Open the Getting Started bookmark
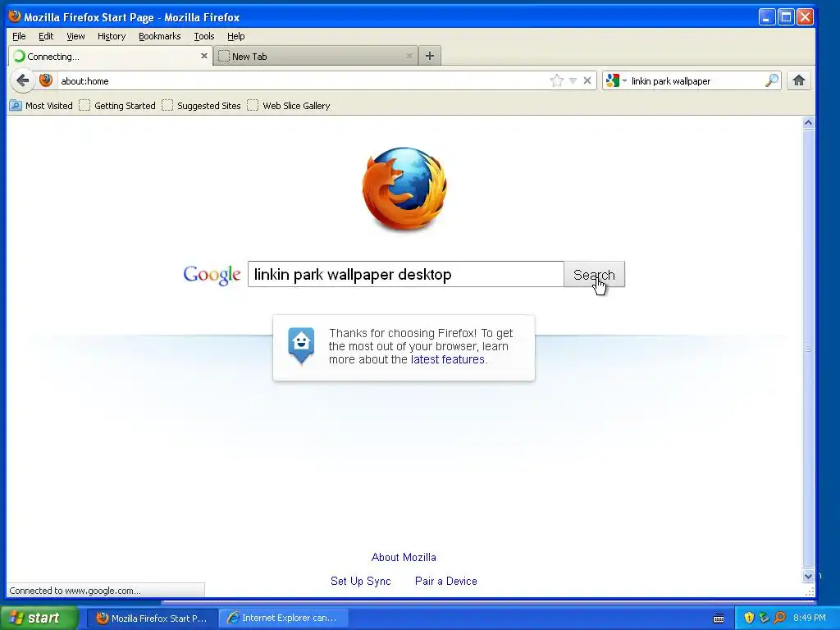Image resolution: width=840 pixels, height=630 pixels. 117,106
